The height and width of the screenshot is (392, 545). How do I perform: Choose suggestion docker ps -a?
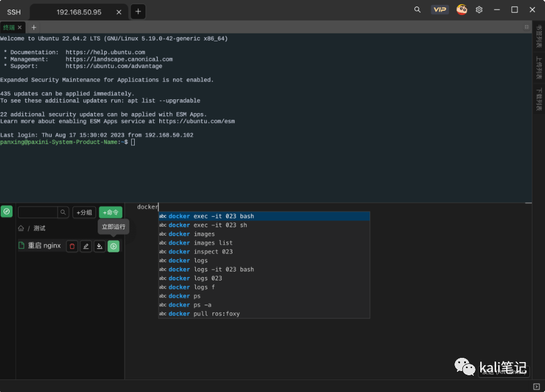tap(264, 305)
